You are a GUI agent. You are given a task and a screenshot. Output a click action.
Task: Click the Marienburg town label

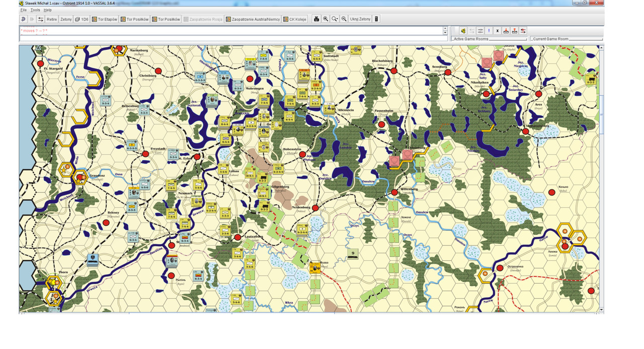pyautogui.click(x=139, y=50)
